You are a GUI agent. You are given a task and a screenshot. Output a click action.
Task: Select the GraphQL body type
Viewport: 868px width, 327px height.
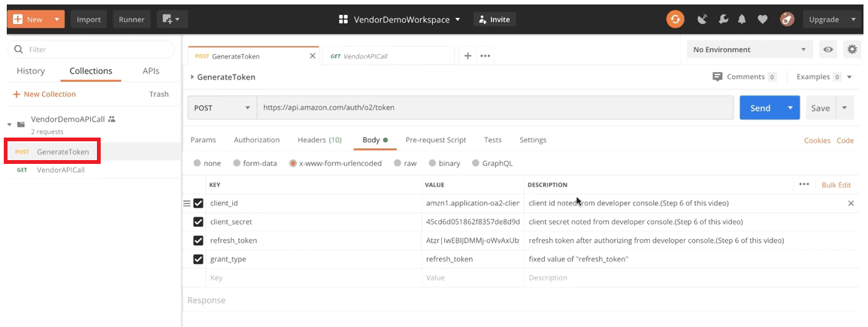click(x=476, y=163)
